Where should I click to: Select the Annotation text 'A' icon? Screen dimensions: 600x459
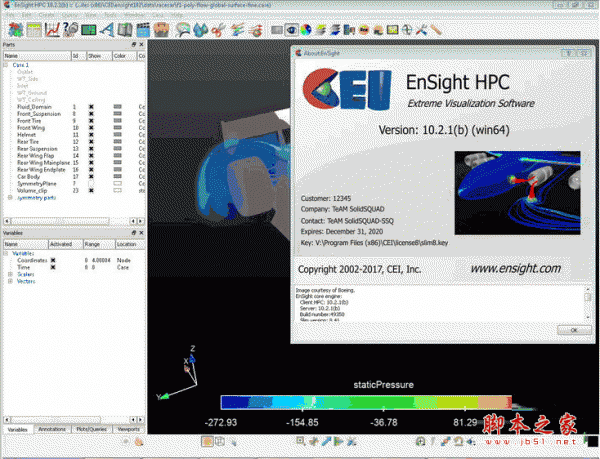point(107,30)
